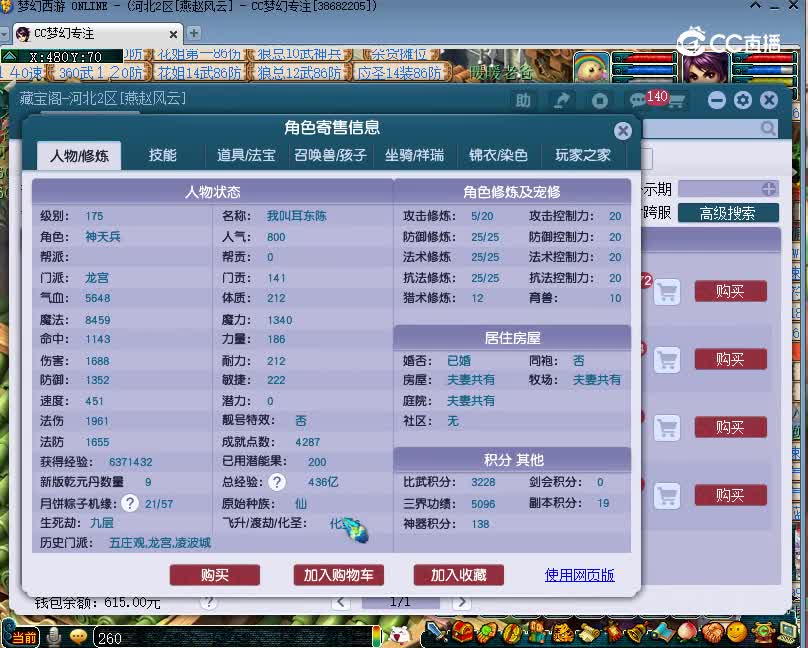808x648 pixels.
Task: Open the gear settings of 藏宝阁 window
Action: coord(743,99)
